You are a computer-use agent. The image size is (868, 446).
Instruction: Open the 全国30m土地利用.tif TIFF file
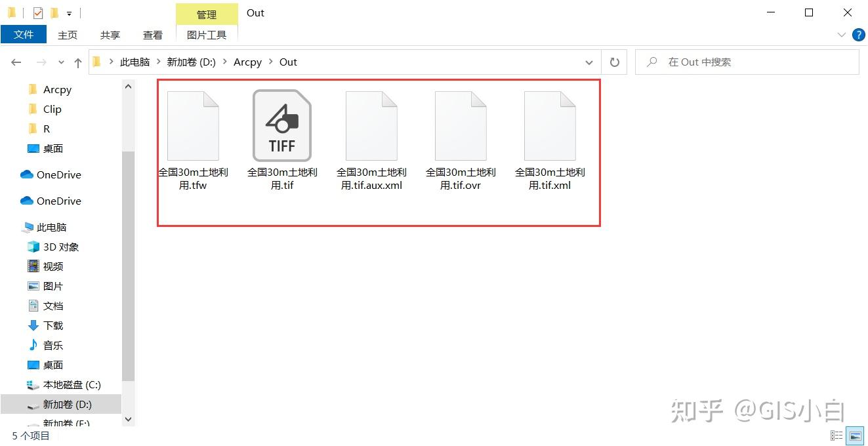281,125
